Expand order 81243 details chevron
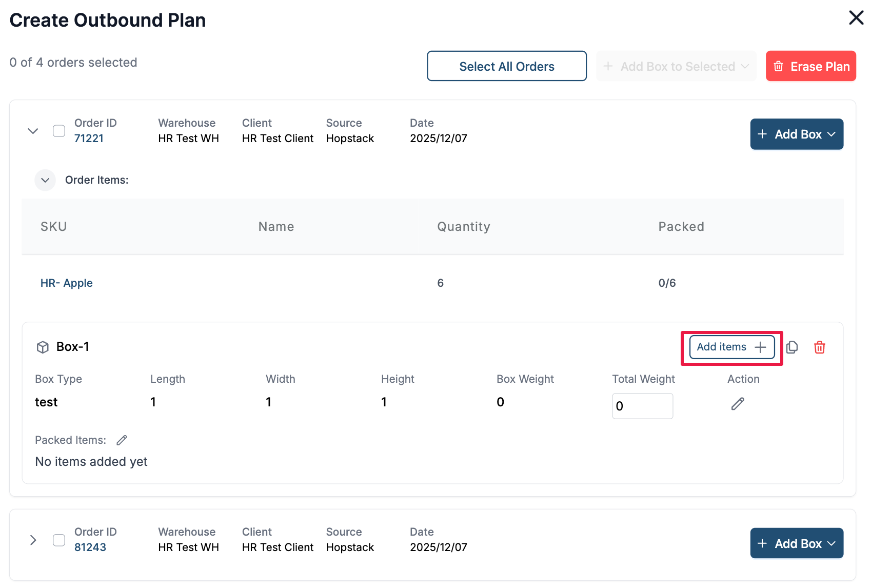 [33, 540]
